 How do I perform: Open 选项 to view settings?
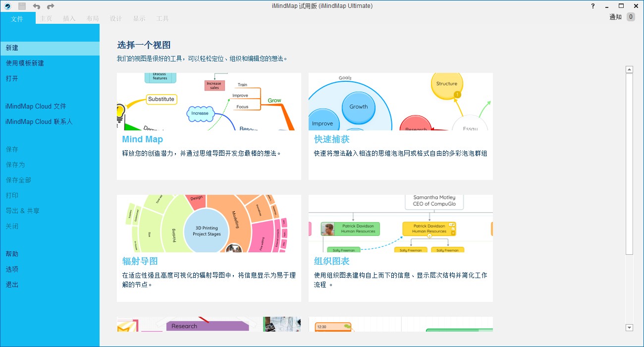click(12, 269)
